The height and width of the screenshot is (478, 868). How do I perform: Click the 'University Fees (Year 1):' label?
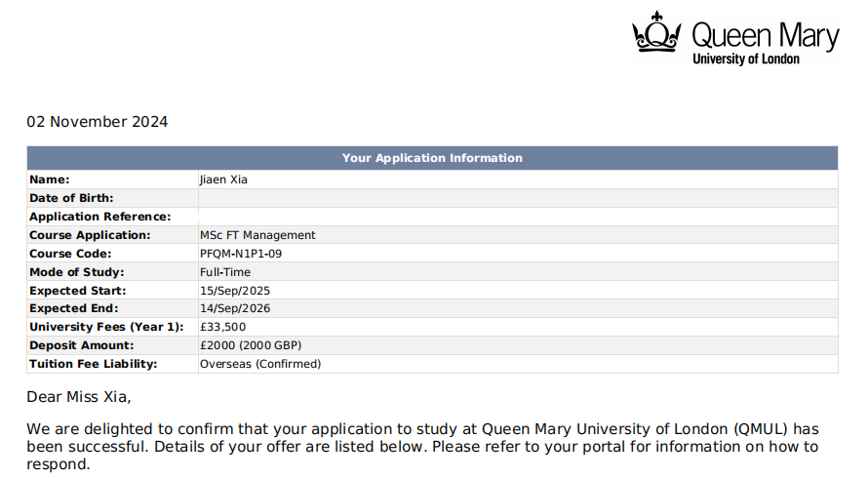point(106,327)
